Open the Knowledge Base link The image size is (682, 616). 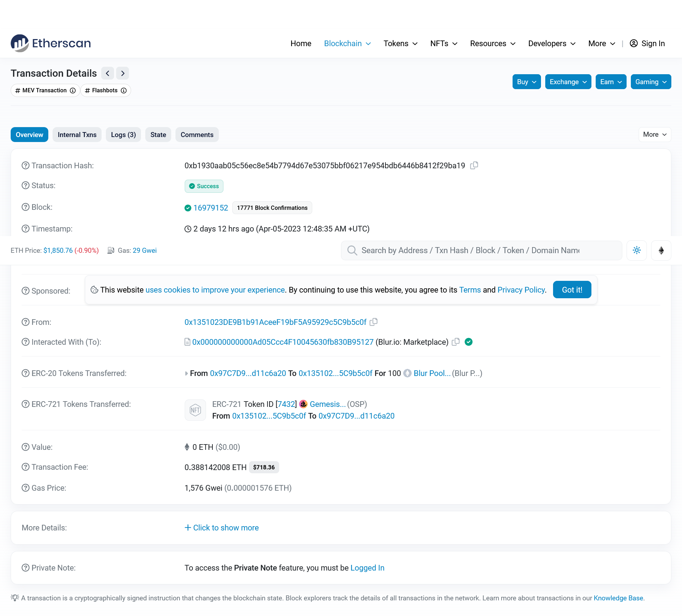pos(618,598)
